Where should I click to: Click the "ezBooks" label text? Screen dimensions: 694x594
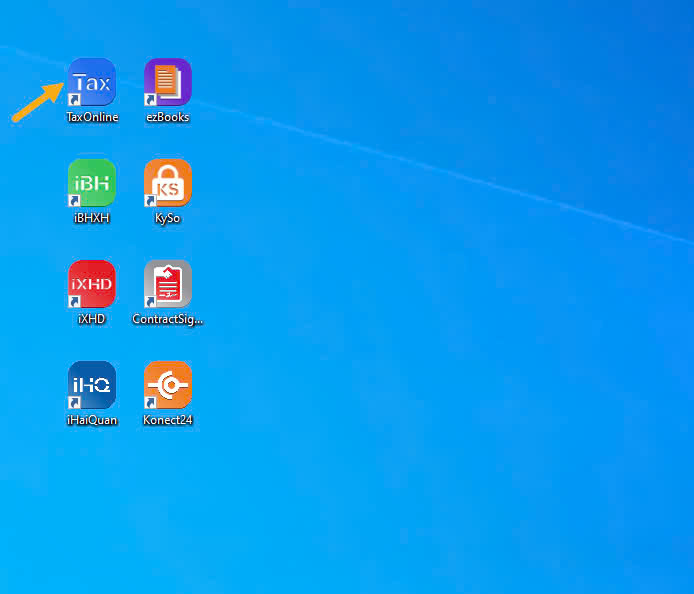(168, 117)
